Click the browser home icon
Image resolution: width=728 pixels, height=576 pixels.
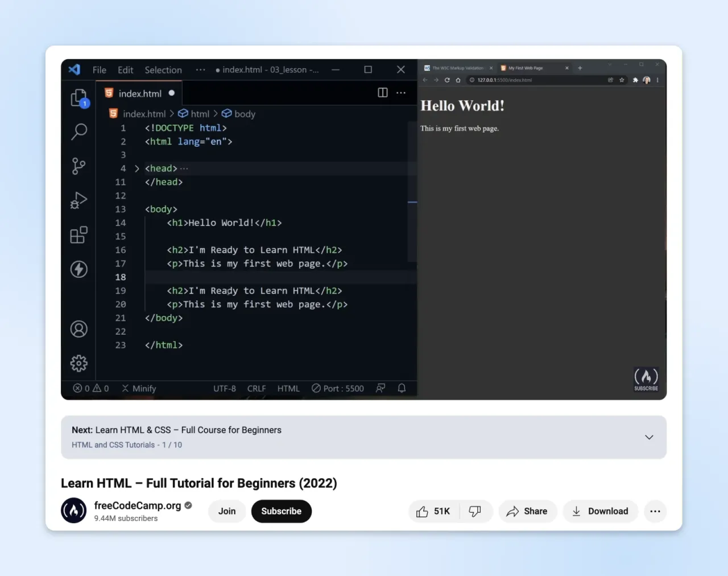pos(458,80)
